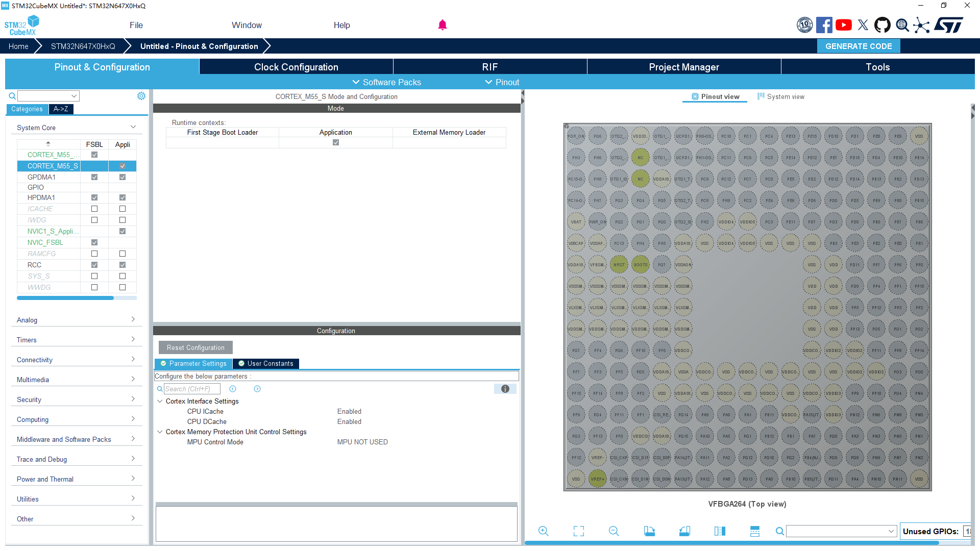Open the pin search combo box
This screenshot has width=980, height=551.
tap(841, 531)
